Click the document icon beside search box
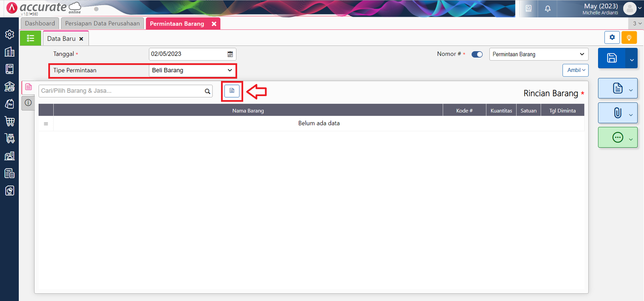The height and width of the screenshot is (301, 644). [x=232, y=91]
